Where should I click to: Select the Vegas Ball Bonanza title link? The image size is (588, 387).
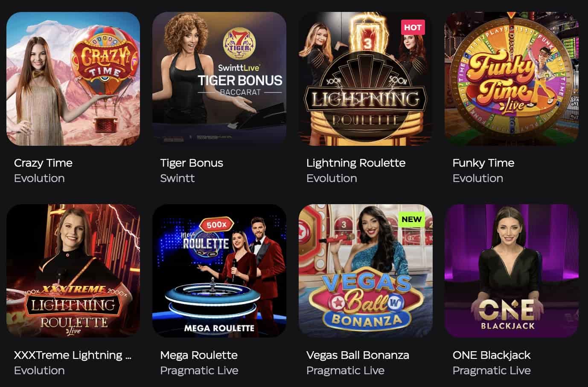coord(358,355)
